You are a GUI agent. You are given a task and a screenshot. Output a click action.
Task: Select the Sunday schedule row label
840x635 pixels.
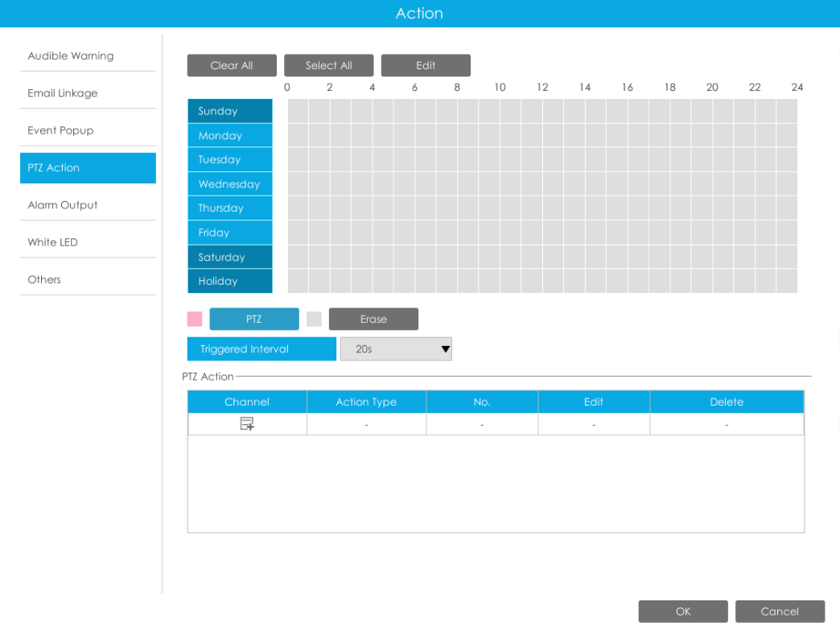pyautogui.click(x=230, y=111)
